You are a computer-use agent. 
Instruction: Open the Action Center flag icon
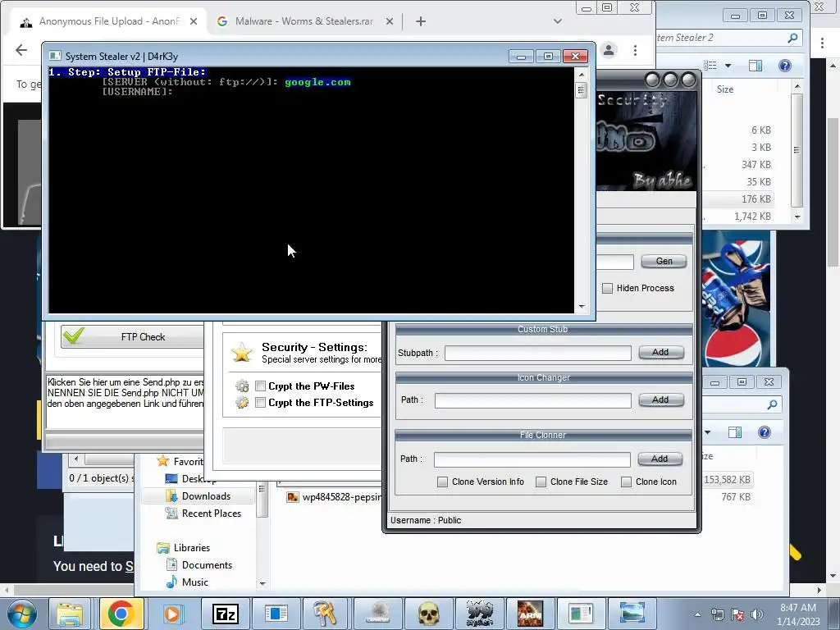pos(737,614)
